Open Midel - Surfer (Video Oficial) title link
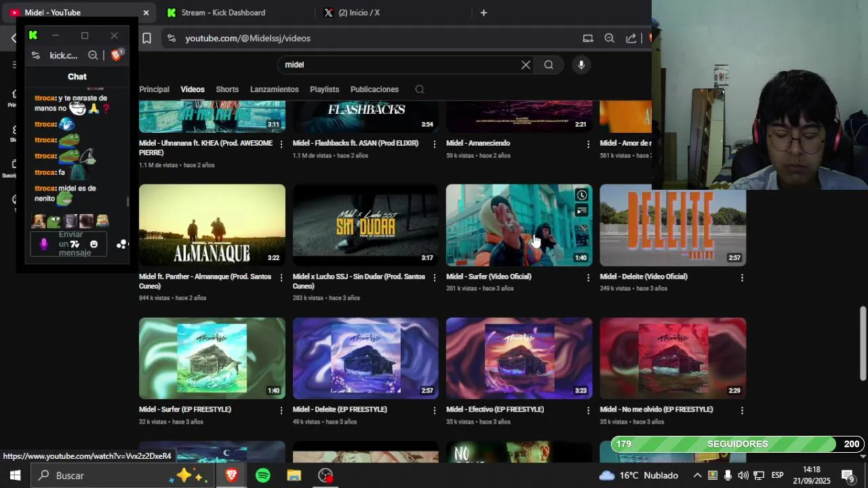Screen dimensions: 868x488 489,277
